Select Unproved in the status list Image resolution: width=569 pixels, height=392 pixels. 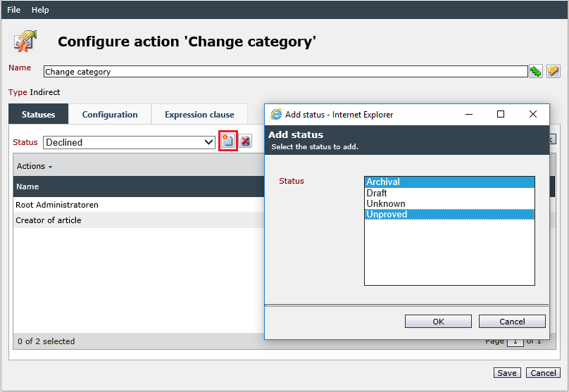pyautogui.click(x=449, y=215)
